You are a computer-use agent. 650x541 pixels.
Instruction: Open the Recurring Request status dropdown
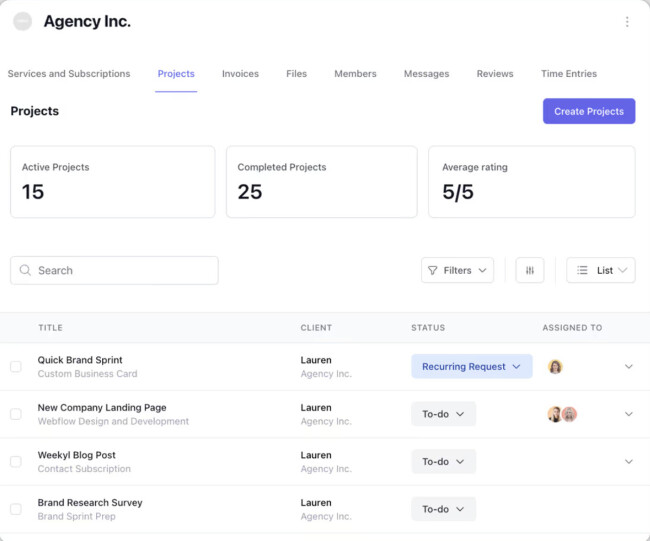click(x=471, y=367)
